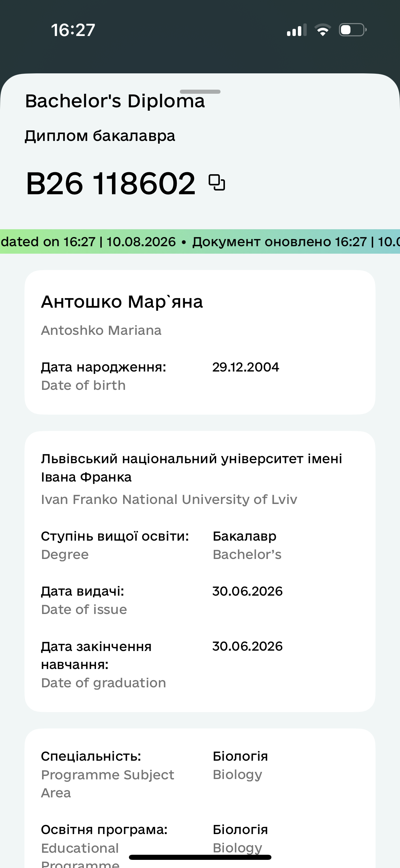The image size is (400, 868).
Task: Tap the Спеціальність value Біологія
Action: (240, 756)
